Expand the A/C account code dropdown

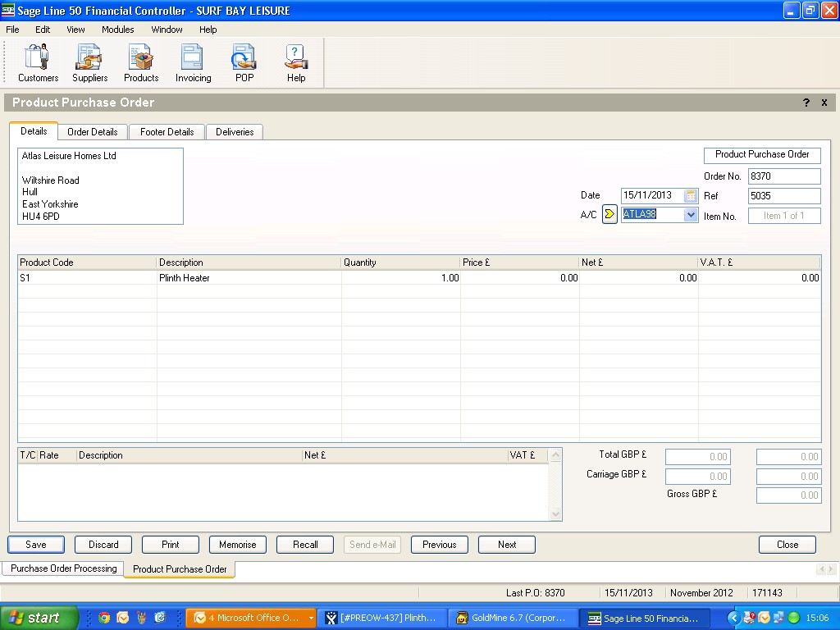(691, 215)
